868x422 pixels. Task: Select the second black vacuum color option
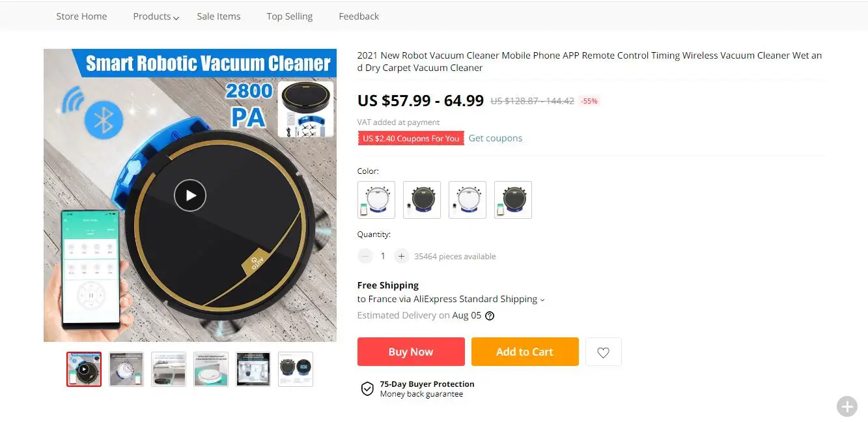pos(422,200)
